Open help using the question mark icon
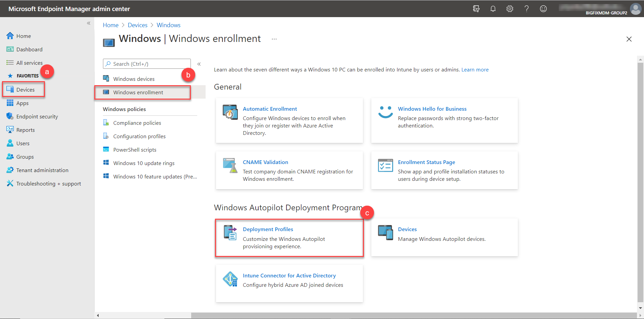The width and height of the screenshot is (644, 319). [x=527, y=9]
